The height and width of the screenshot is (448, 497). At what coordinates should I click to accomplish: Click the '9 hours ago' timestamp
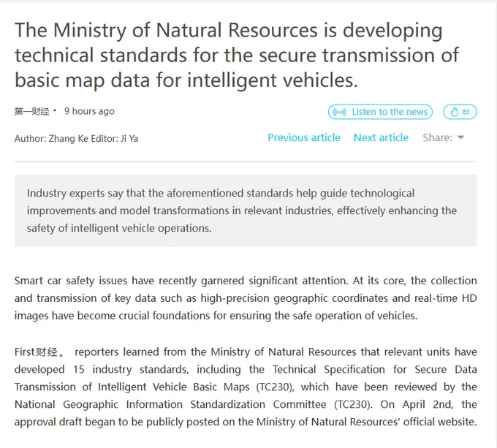pyautogui.click(x=89, y=111)
